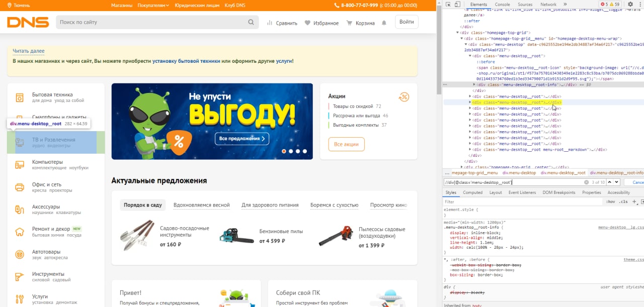
Task: Click the Бензиновые пилы chainsaw thumbnail
Action: [x=236, y=236]
